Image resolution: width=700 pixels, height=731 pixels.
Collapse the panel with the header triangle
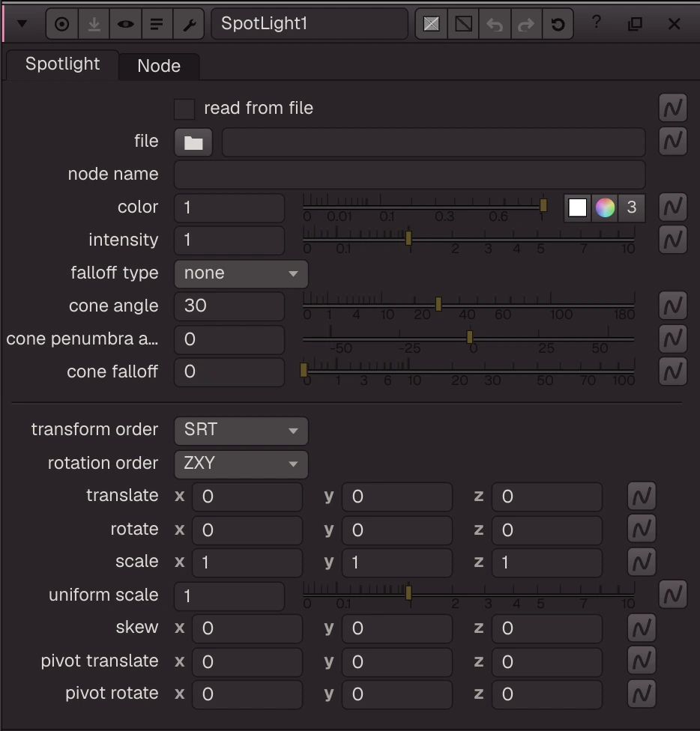click(22, 23)
